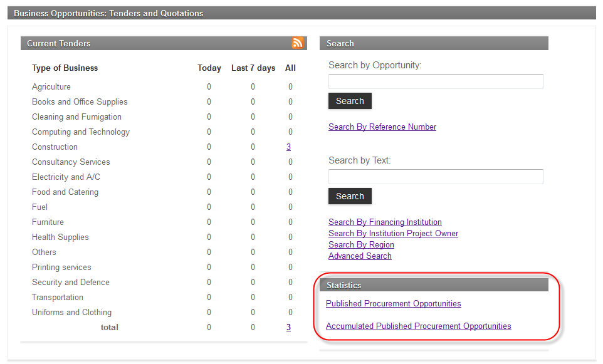This screenshot has height=364, width=603.
Task: Click the Last 7 days column heading
Action: [x=253, y=68]
